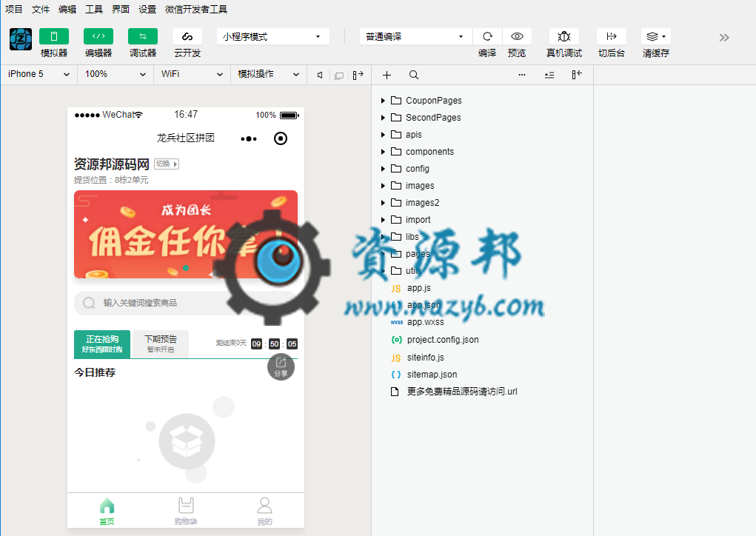The image size is (756, 536).
Task: Open the file tree more options ellipsis
Action: 522,76
